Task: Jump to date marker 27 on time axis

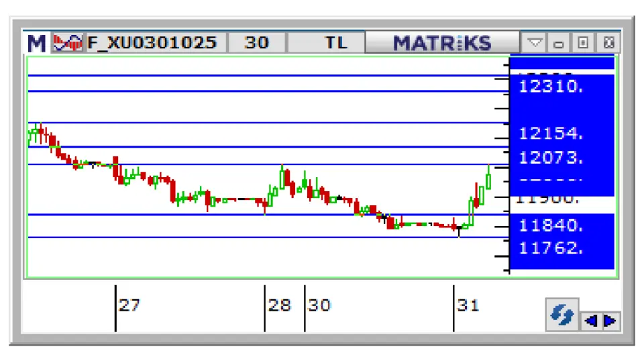Action: pyautogui.click(x=129, y=305)
